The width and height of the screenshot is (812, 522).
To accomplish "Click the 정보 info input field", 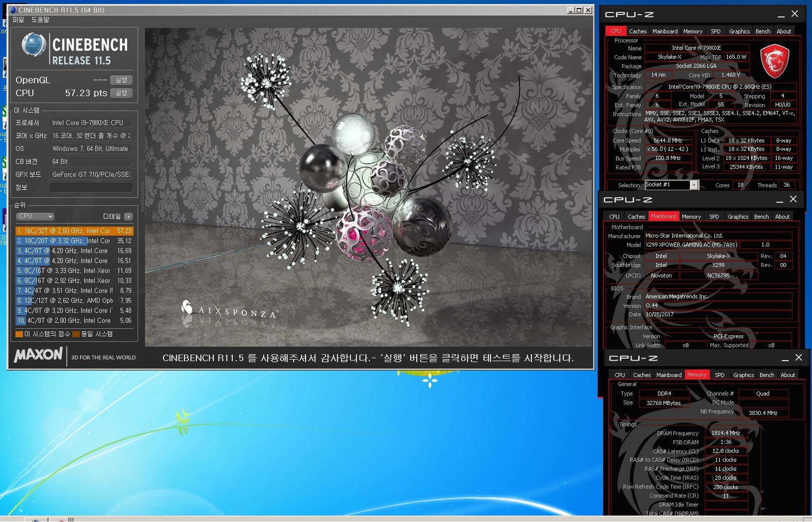I will pos(91,187).
